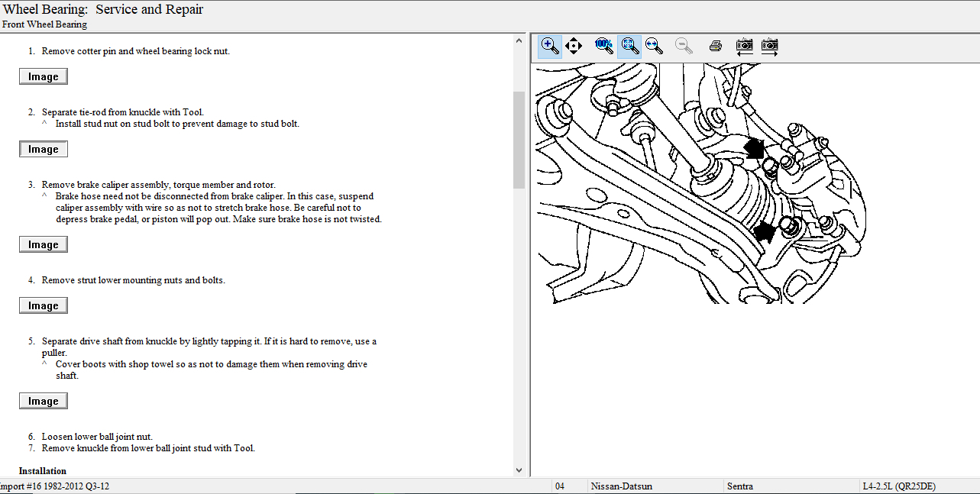Click scrollbar up arrow in procedure pane
The height and width of the screenshot is (494, 980).
[519, 41]
